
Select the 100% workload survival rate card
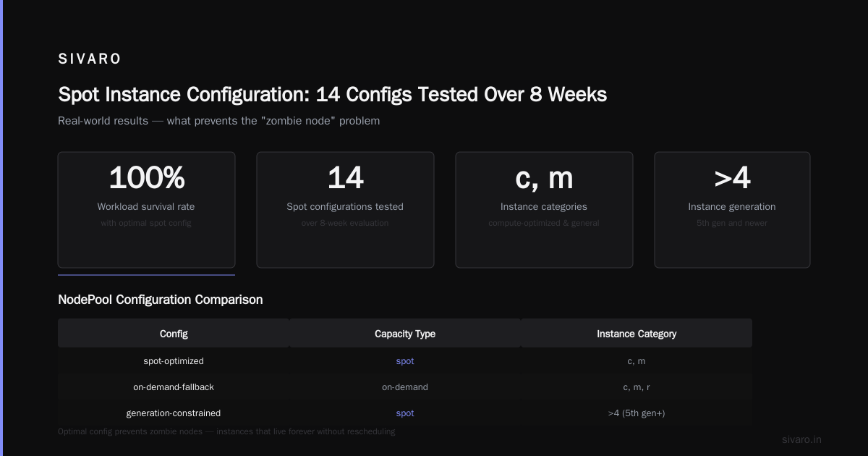(146, 210)
